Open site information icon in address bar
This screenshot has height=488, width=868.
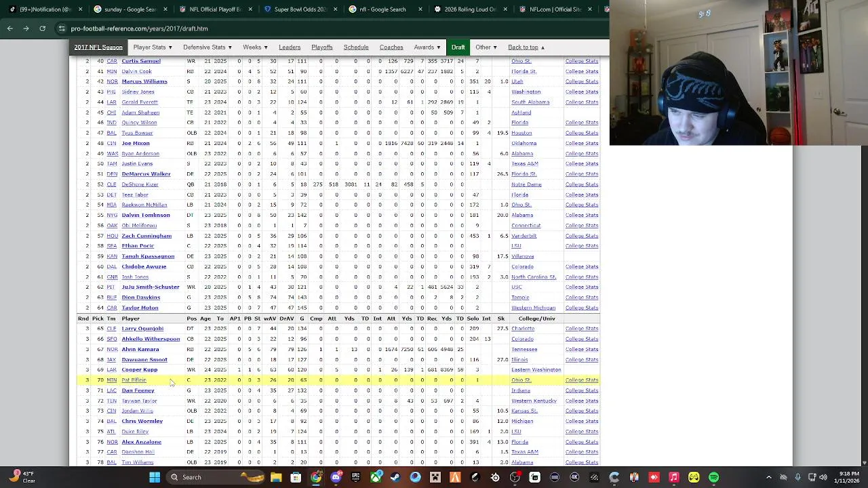tap(62, 28)
